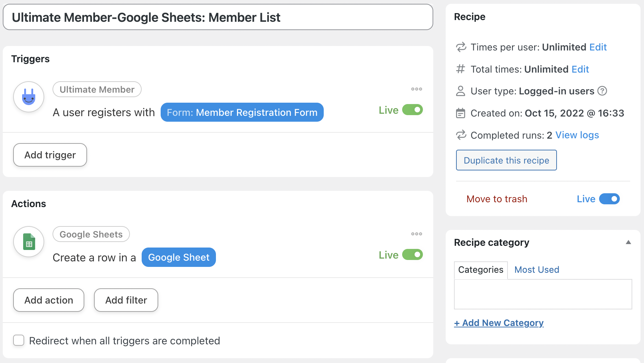Click the User type person icon
Image resolution: width=644 pixels, height=363 pixels.
coord(461,91)
